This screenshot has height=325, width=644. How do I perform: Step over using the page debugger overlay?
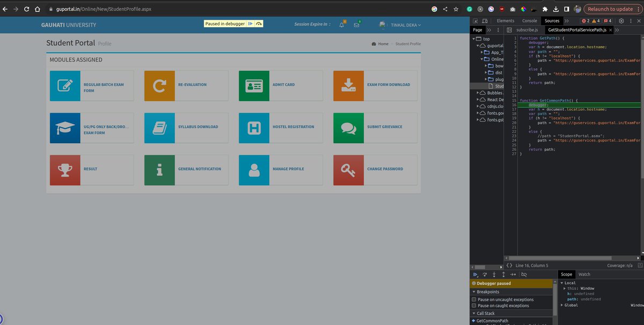click(259, 24)
